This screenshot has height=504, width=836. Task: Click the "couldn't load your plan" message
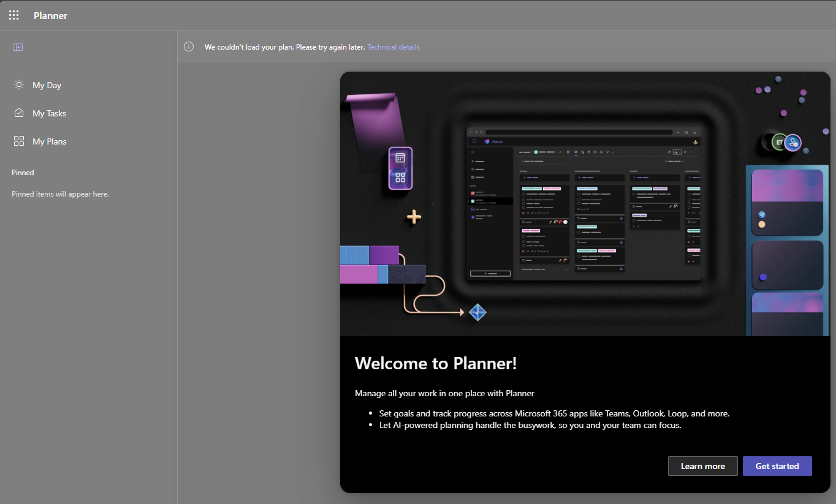pyautogui.click(x=284, y=47)
